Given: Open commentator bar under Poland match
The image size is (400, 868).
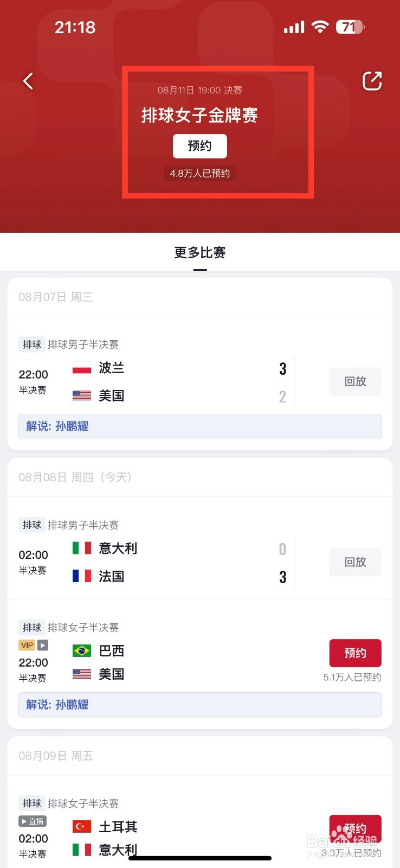Looking at the screenshot, I should [200, 426].
